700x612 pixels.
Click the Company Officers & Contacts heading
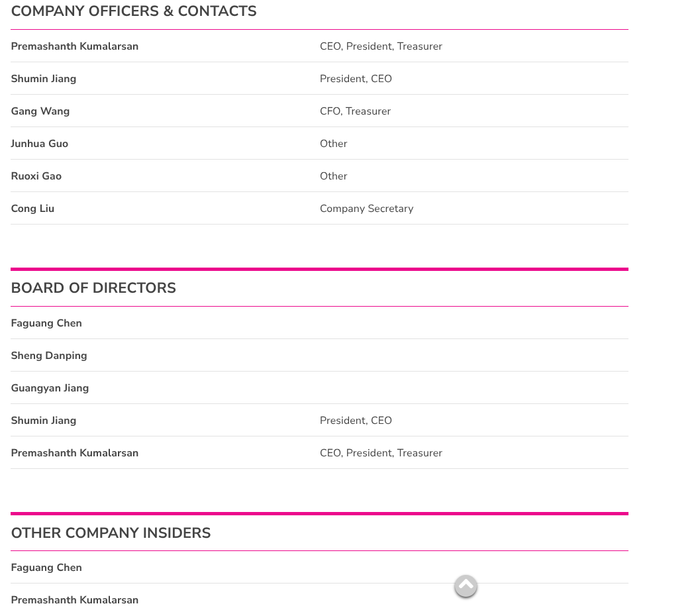(134, 11)
